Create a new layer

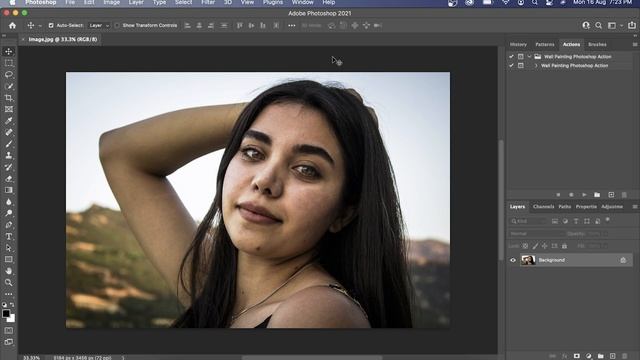[612, 356]
